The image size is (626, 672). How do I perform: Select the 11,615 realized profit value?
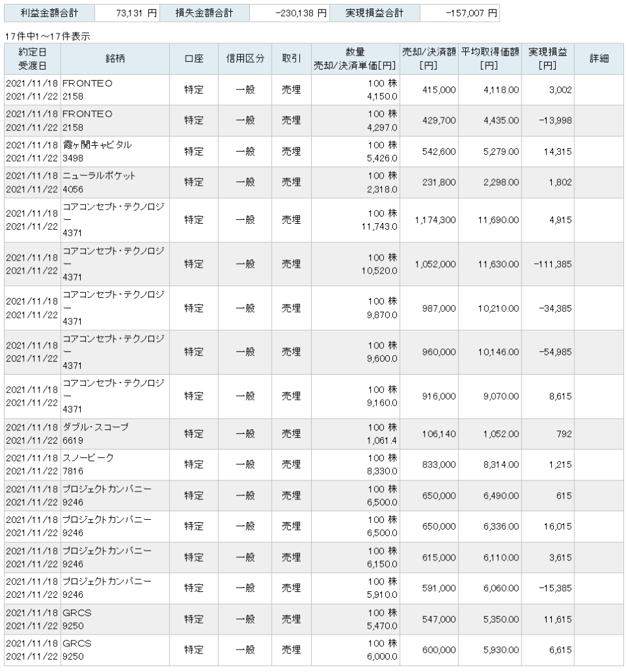click(x=558, y=619)
